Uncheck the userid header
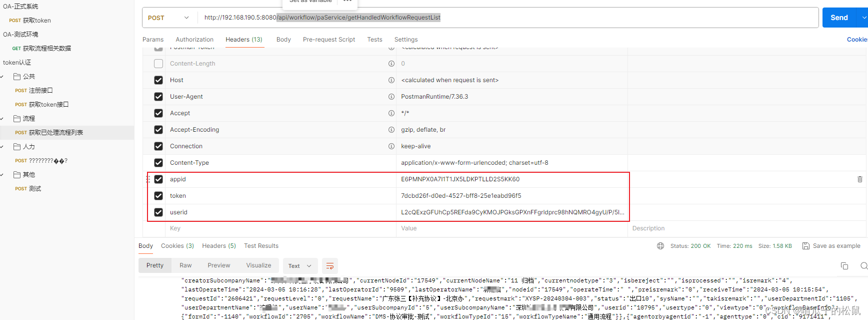Screen dimensions: 868x320 point(158,212)
